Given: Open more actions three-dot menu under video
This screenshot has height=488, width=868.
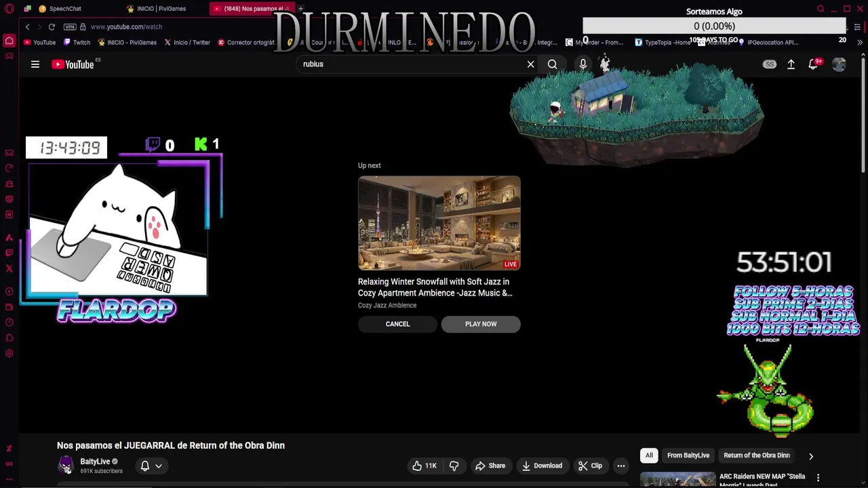Looking at the screenshot, I should pyautogui.click(x=620, y=466).
